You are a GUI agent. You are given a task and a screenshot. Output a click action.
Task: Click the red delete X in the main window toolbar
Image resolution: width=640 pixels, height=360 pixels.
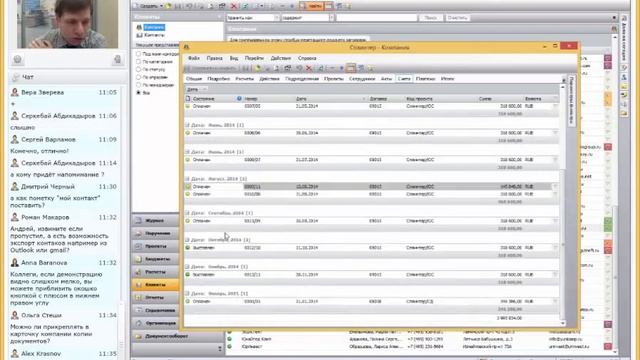[x=234, y=6]
